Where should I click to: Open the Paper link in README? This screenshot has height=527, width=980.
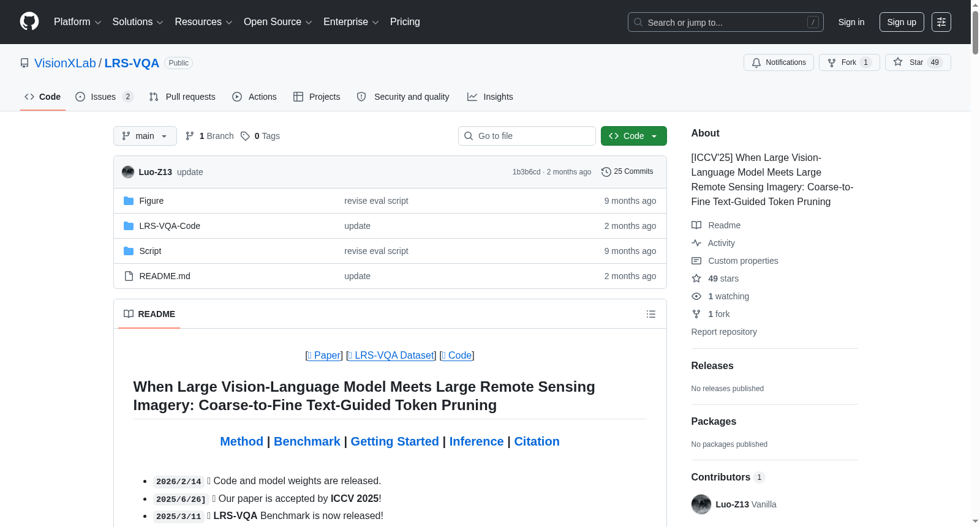(324, 356)
